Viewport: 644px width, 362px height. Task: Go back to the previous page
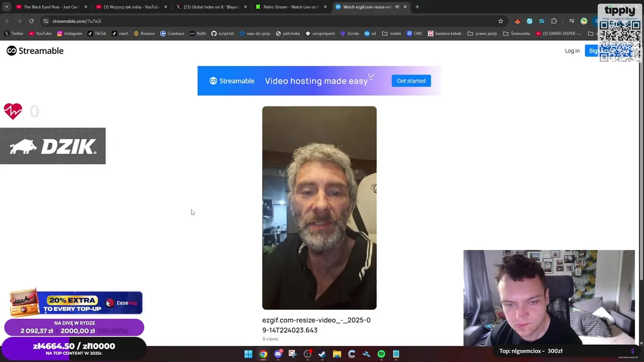7,21
